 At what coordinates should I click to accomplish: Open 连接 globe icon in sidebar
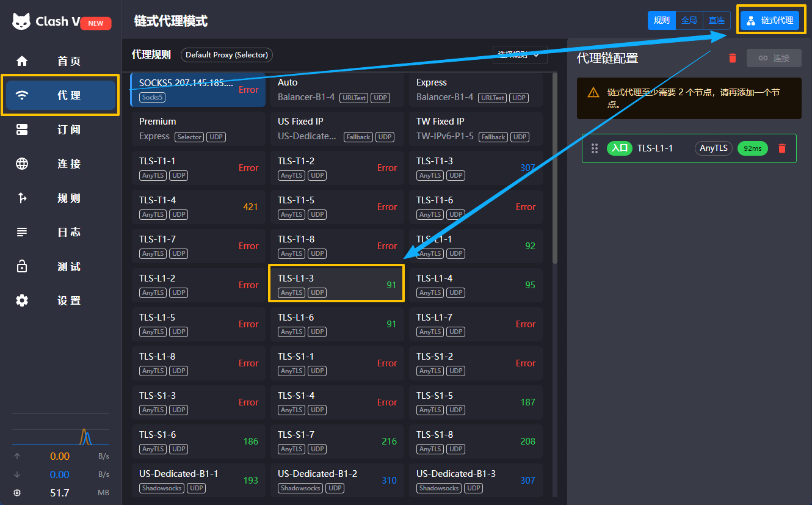22,164
